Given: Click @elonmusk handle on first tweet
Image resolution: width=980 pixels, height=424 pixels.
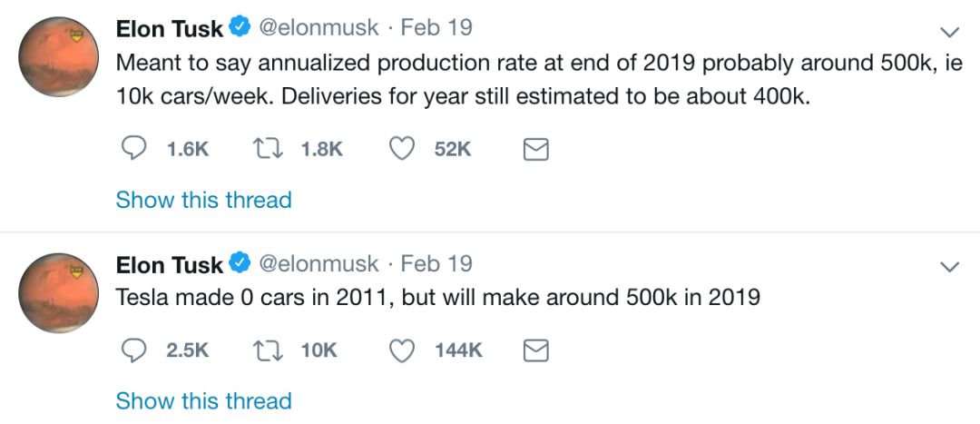Looking at the screenshot, I should pyautogui.click(x=318, y=28).
